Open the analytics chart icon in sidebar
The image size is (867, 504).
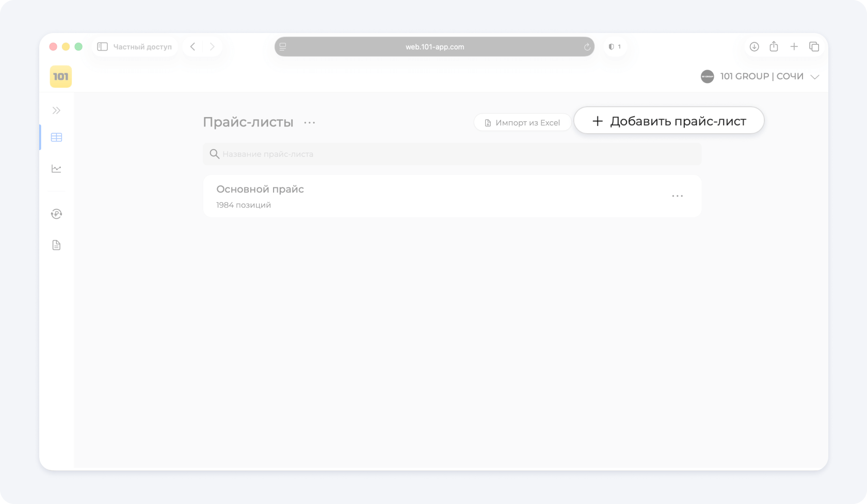(x=56, y=169)
